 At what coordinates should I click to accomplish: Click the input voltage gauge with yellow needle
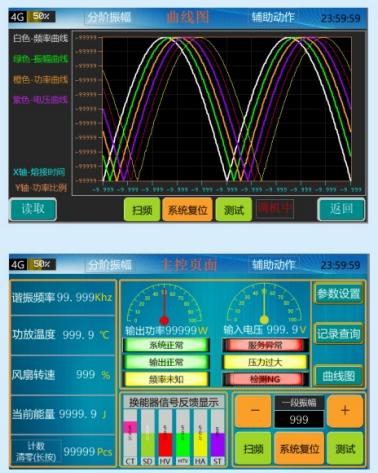click(x=264, y=304)
